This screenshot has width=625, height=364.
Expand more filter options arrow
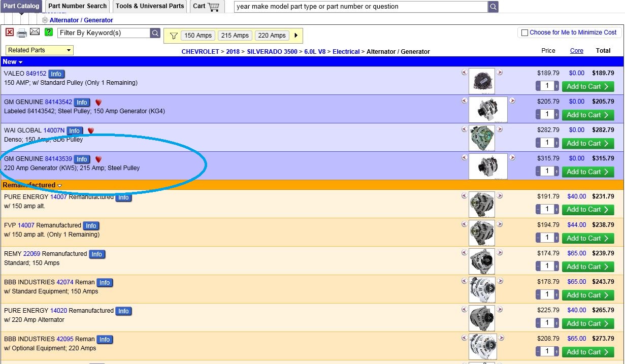296,36
